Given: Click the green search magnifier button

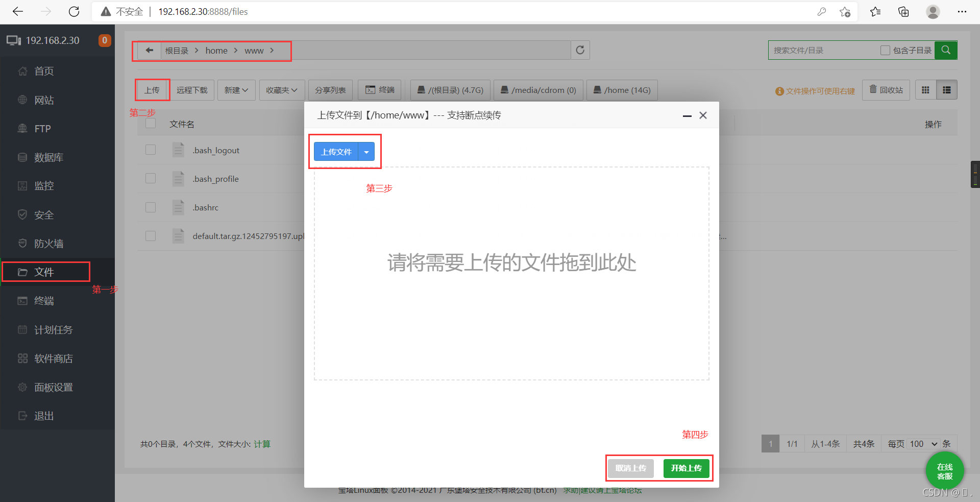Looking at the screenshot, I should 946,50.
